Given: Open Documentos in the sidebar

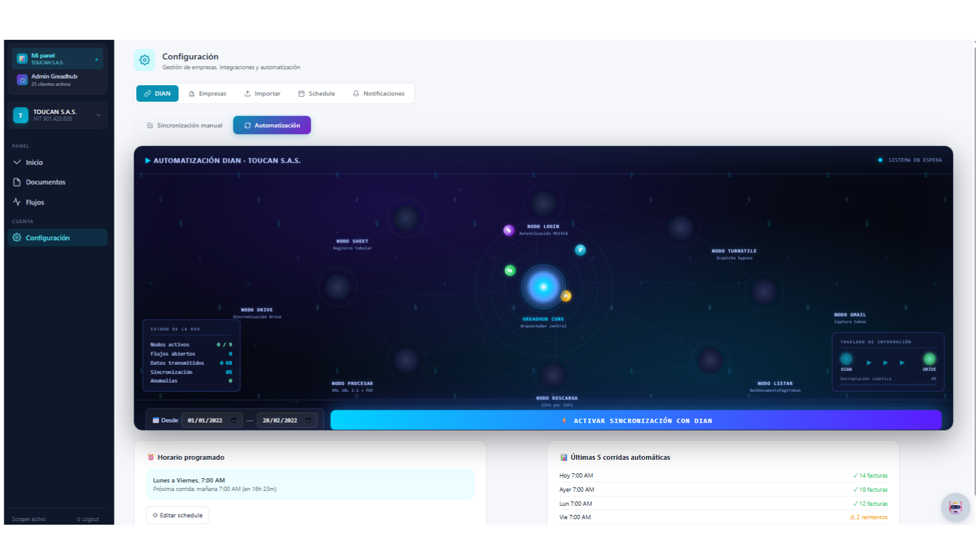Looking at the screenshot, I should click(58, 182).
